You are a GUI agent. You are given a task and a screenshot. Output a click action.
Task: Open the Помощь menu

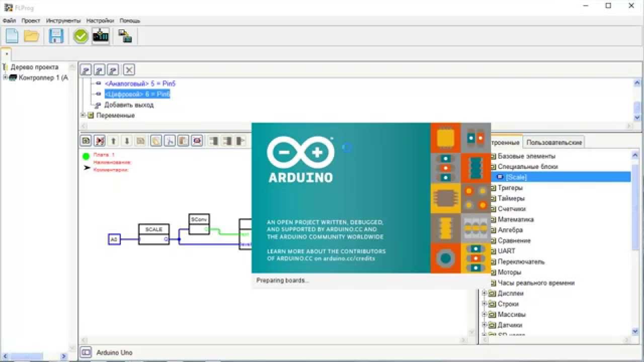(130, 21)
